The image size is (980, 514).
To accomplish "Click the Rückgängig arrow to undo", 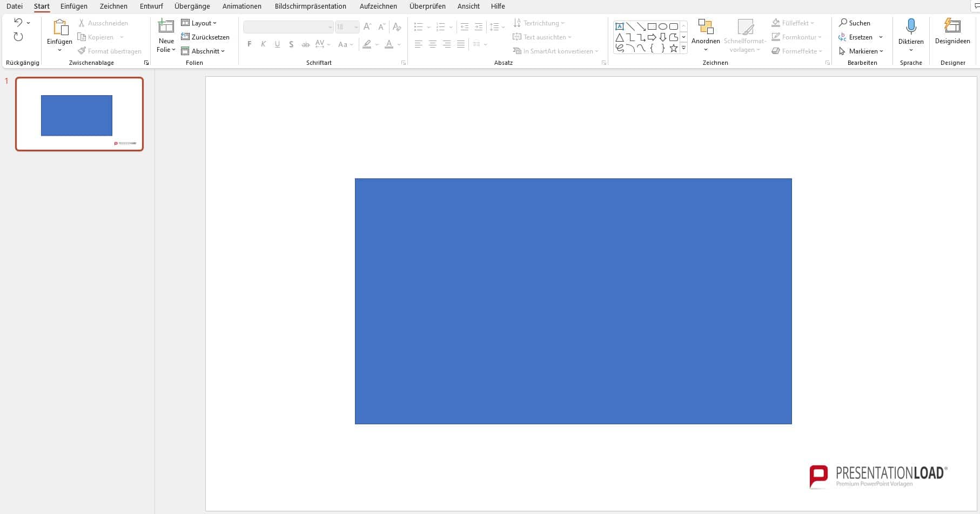I will point(17,22).
